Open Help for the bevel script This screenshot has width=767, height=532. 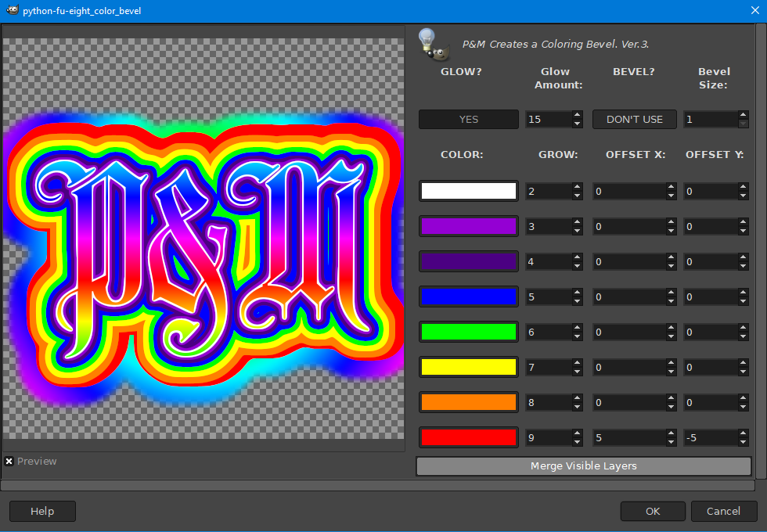[42, 512]
